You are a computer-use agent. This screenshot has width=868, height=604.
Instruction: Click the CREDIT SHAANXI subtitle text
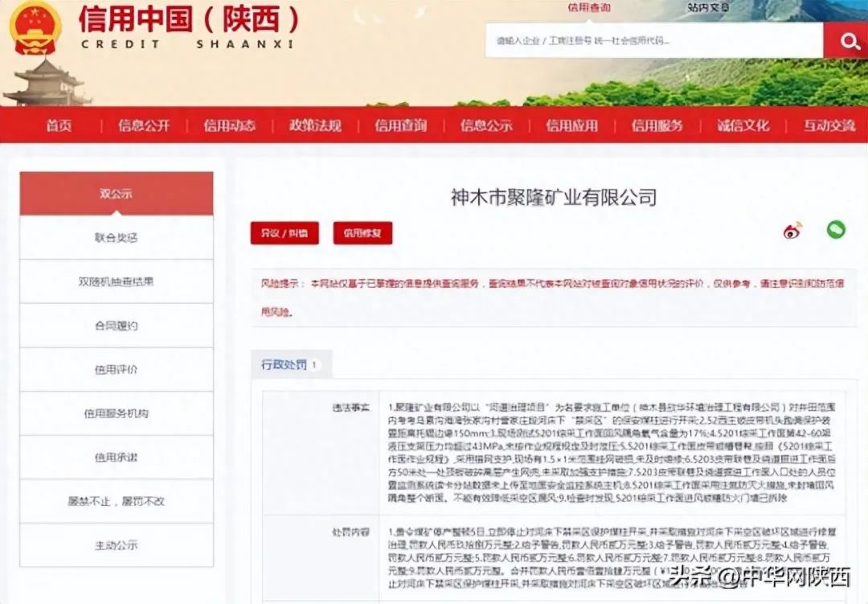tap(186, 44)
